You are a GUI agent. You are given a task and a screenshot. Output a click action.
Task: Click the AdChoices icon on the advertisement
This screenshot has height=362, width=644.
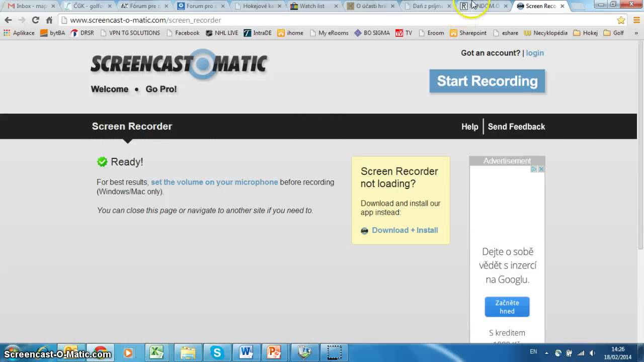[534, 169]
